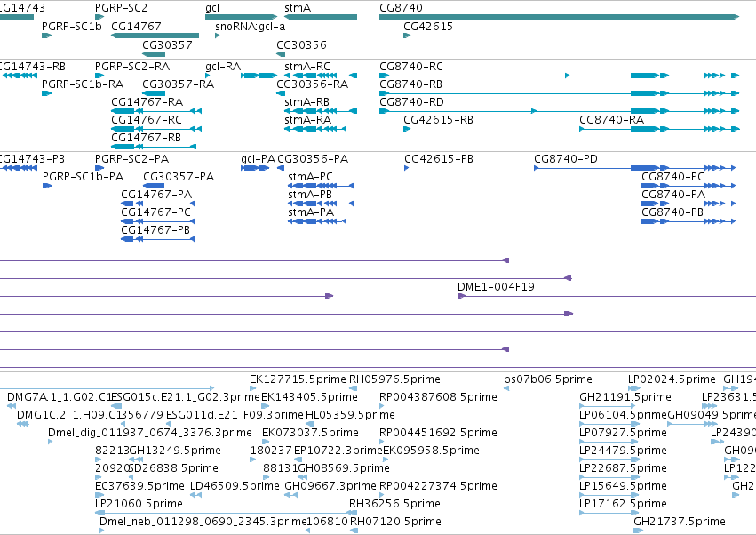
Task: Select EST EC37639.5prime
Action: pyautogui.click(x=99, y=495)
